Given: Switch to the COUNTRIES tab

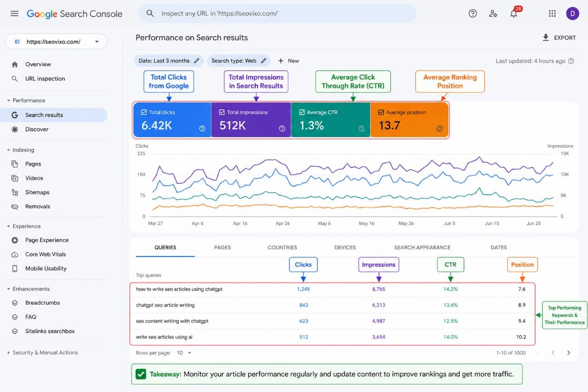Looking at the screenshot, I should (x=282, y=247).
